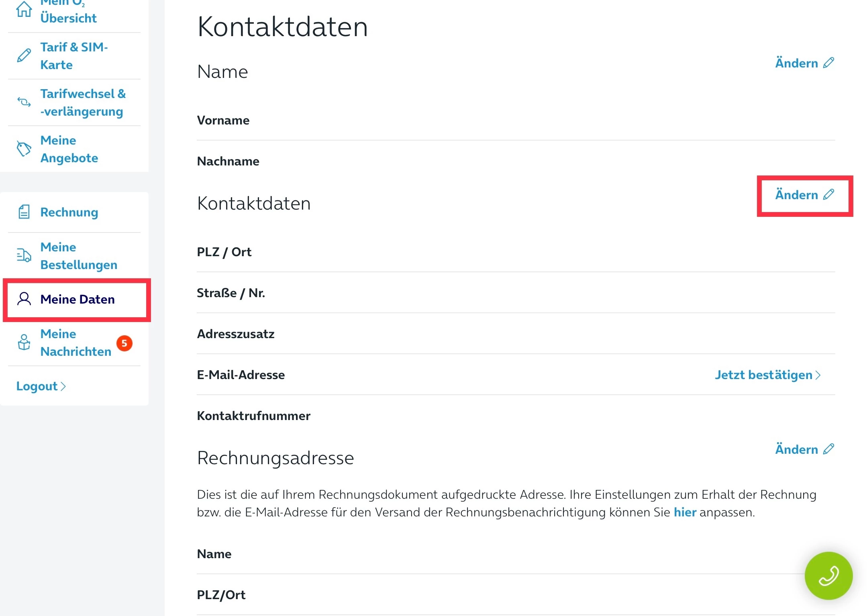Click the delivery truck icon for Bestellungen
The image size is (867, 616).
[x=24, y=255]
